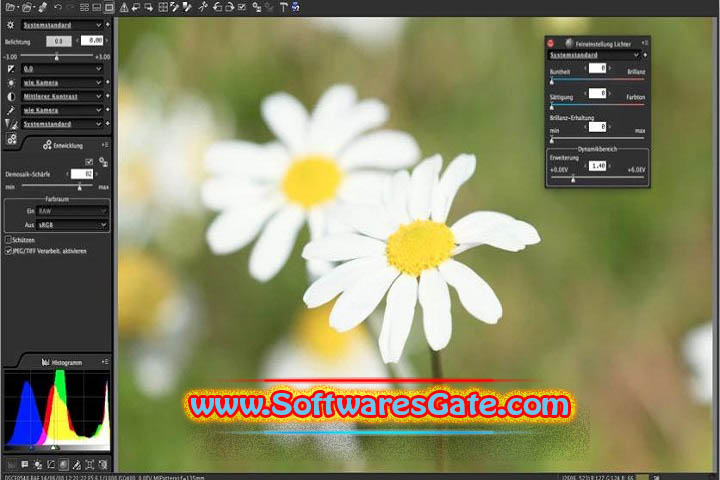The width and height of the screenshot is (720, 480).
Task: Click the T-shaped toolbar icon
Action: (x=283, y=7)
